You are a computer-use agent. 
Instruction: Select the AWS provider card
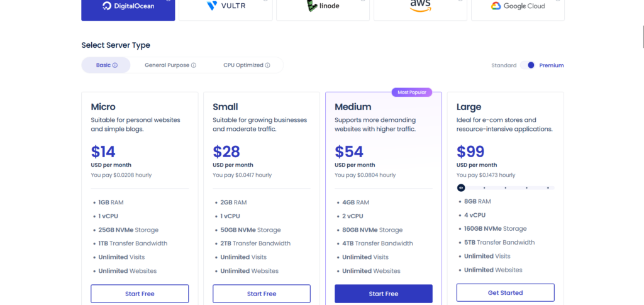tap(420, 8)
